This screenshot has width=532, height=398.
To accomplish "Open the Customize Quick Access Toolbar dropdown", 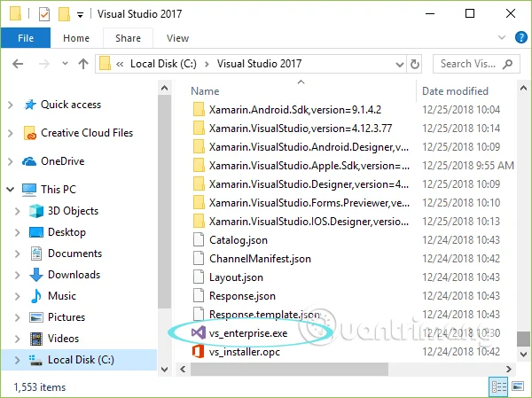I will point(80,15).
